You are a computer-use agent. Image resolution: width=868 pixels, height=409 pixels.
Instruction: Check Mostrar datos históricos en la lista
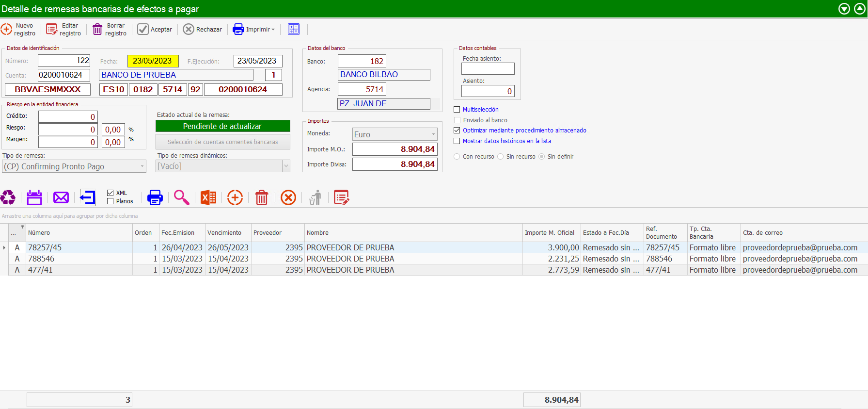(x=457, y=141)
